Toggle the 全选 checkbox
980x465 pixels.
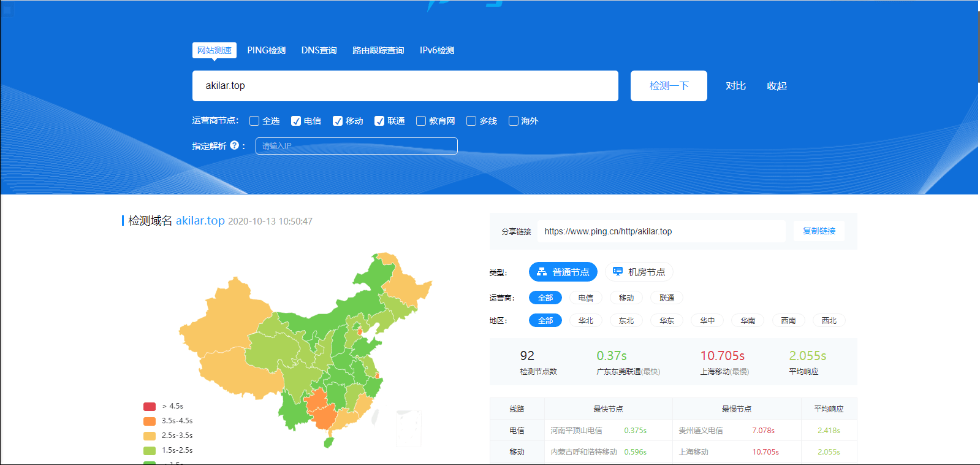254,121
